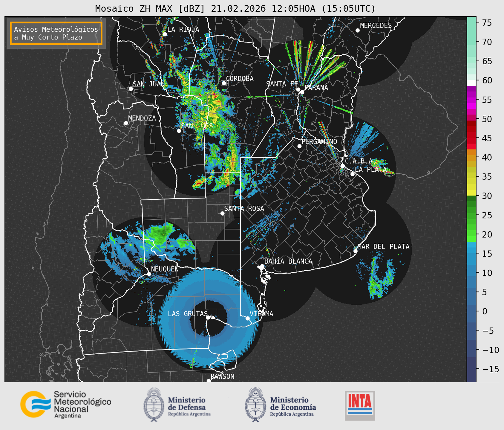
Task: Click the LAS GRUTAS label
Action: point(188,314)
